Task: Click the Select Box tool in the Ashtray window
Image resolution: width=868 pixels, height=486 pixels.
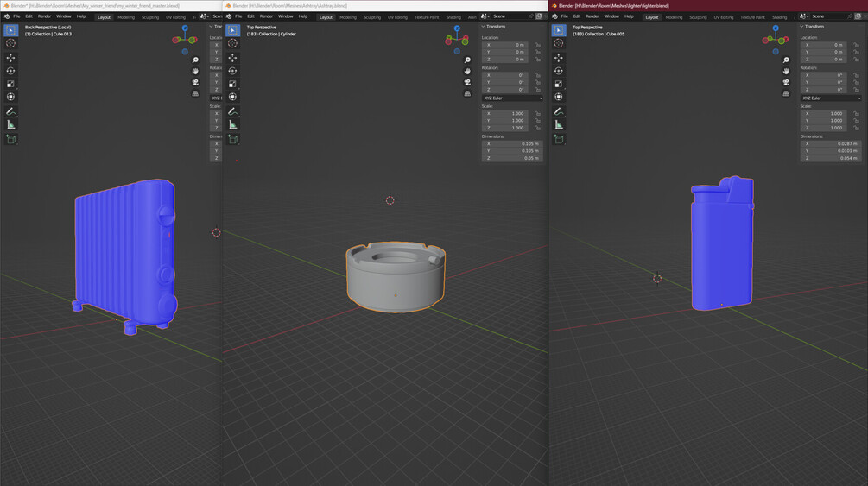Action: (232, 30)
